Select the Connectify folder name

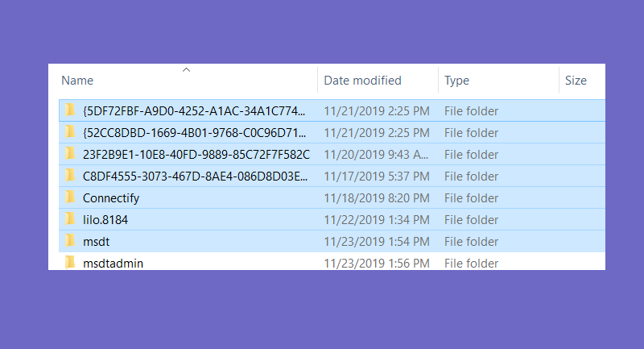tap(111, 198)
